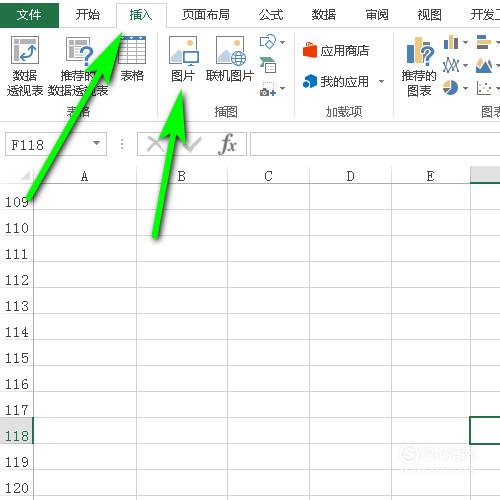Select the scatter chart icon

[484, 88]
